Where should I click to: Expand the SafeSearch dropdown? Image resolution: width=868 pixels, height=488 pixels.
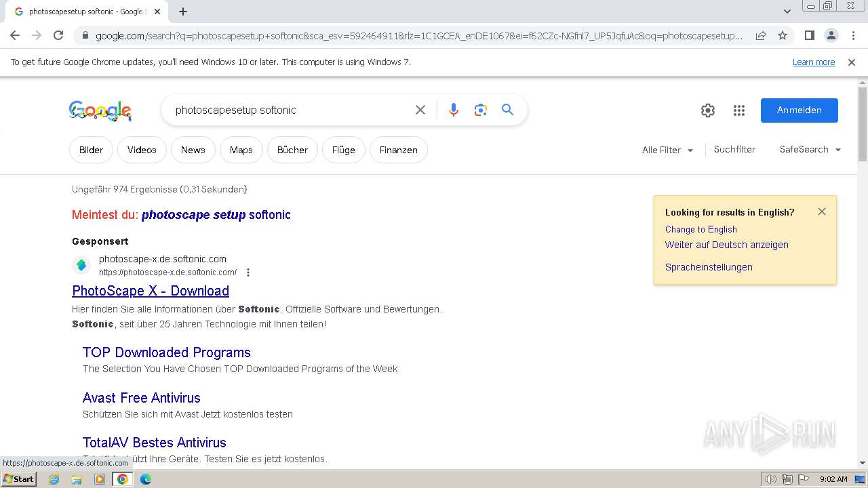tap(810, 149)
